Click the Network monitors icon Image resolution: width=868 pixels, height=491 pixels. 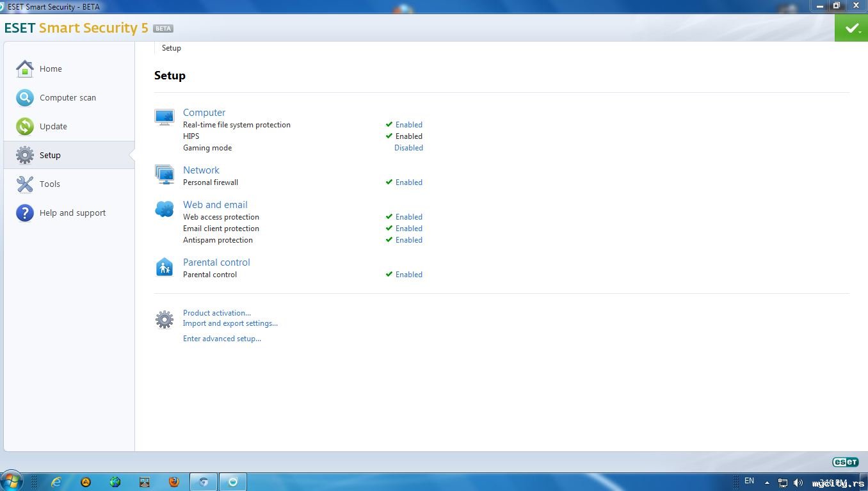point(165,174)
